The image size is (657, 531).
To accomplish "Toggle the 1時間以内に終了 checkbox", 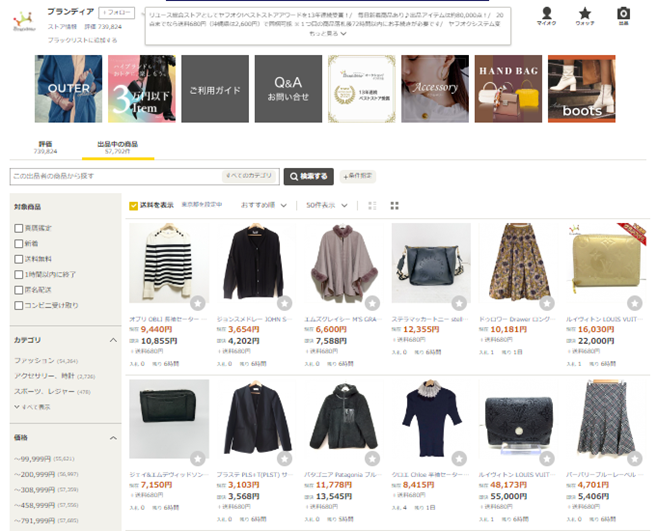I will pos(18,275).
